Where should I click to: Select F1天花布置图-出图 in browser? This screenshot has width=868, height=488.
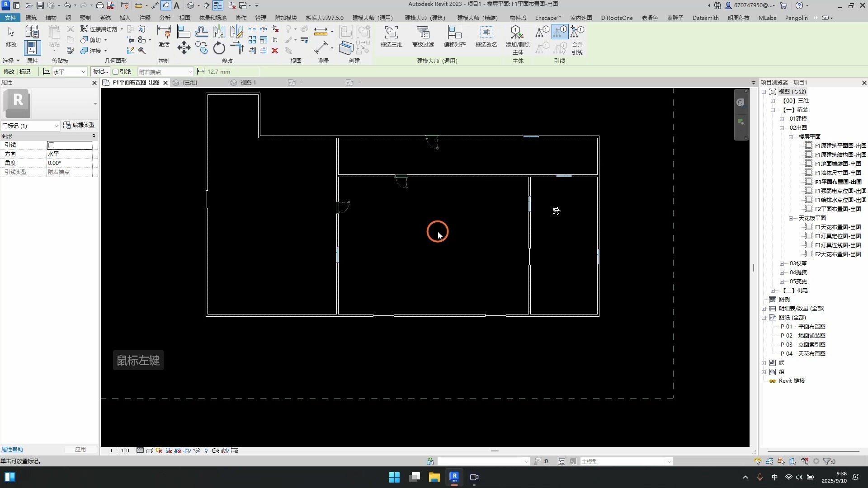tap(838, 227)
